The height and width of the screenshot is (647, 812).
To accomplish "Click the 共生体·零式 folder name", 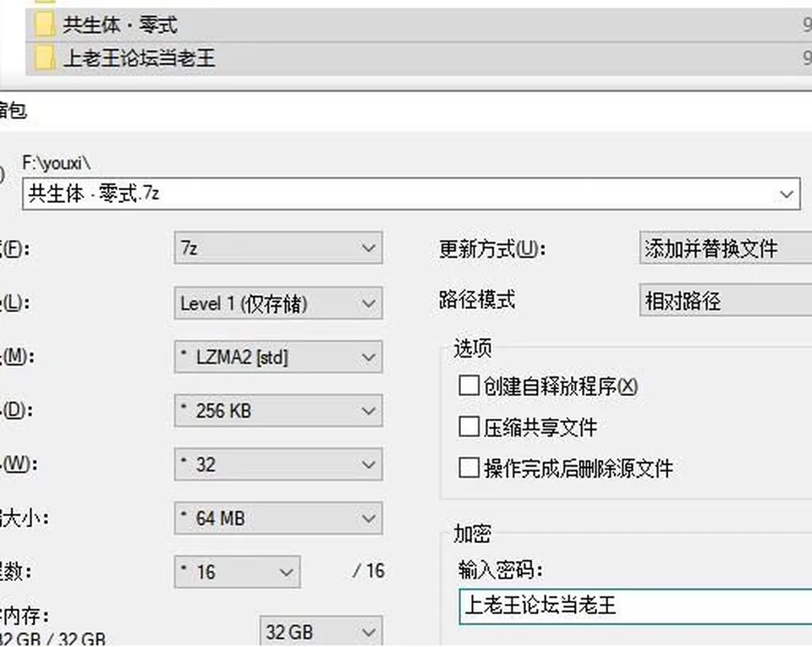I will 120,25.
